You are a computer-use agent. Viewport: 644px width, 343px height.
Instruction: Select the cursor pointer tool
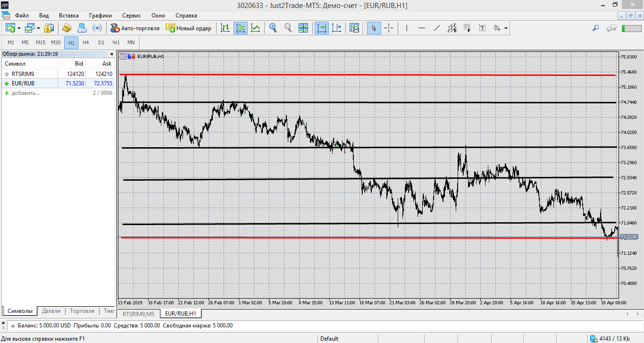(374, 28)
